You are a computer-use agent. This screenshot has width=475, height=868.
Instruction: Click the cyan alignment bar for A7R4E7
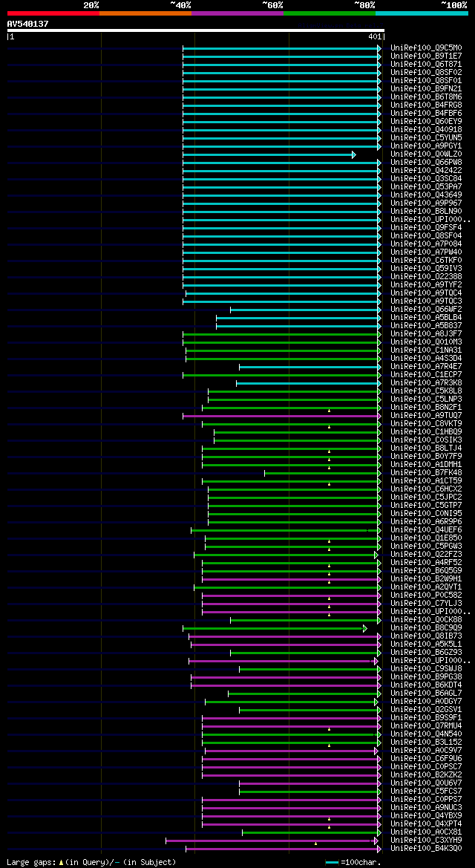(x=310, y=367)
